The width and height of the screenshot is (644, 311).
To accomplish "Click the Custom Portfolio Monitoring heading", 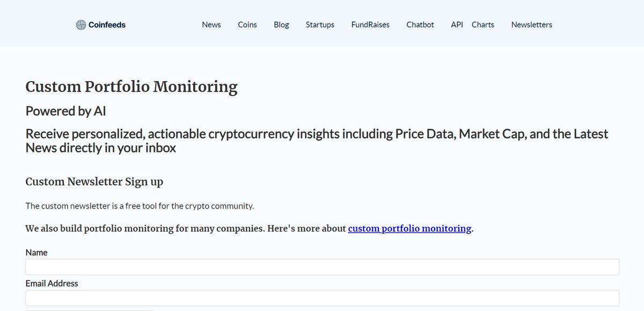I will 131,86.
